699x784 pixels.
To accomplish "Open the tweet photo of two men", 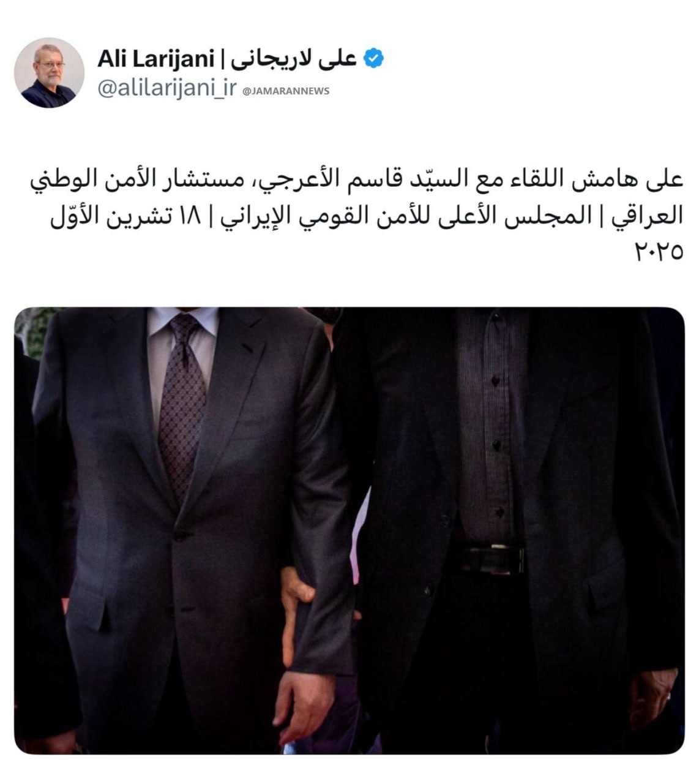I will (349, 530).
